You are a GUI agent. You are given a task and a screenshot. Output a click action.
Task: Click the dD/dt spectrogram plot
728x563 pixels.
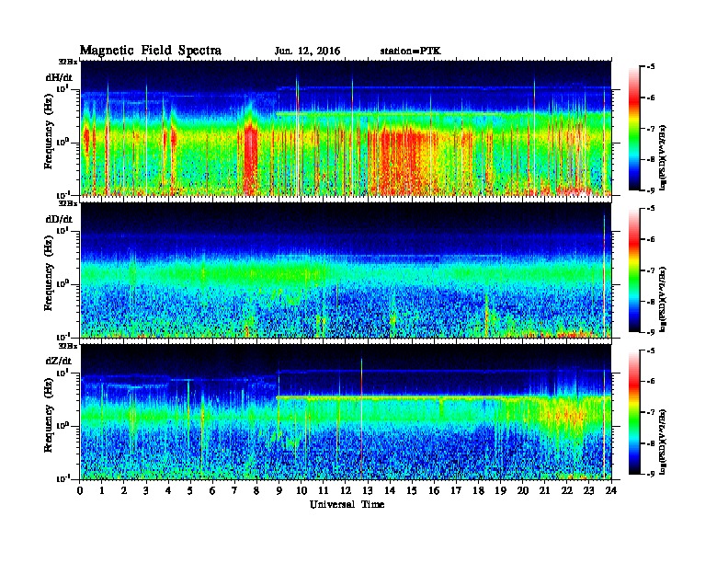347,270
